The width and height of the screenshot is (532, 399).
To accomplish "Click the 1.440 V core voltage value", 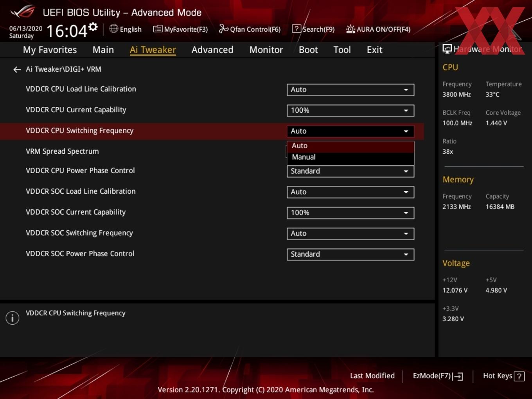I will 496,123.
